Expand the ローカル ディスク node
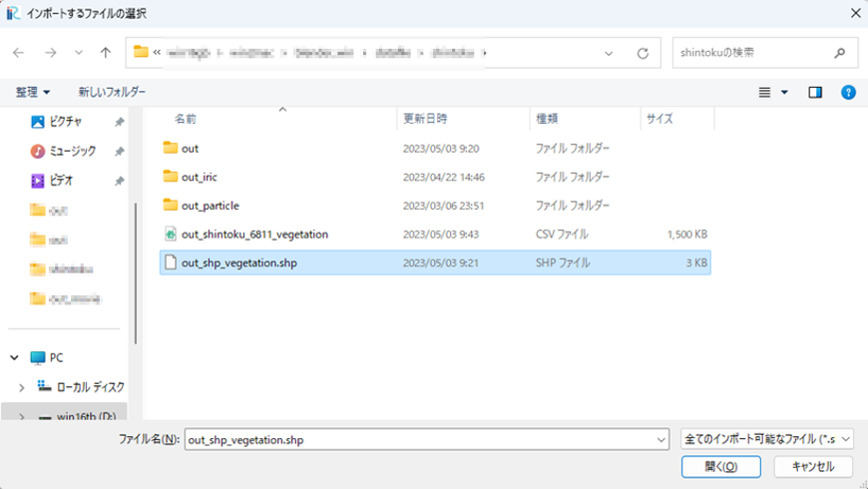Image resolution: width=868 pixels, height=489 pixels. pos(22,387)
